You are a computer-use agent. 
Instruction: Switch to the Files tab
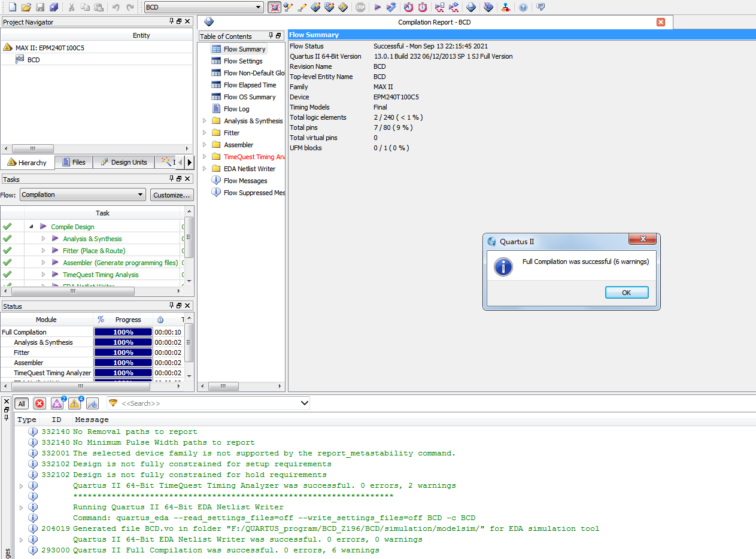[73, 162]
